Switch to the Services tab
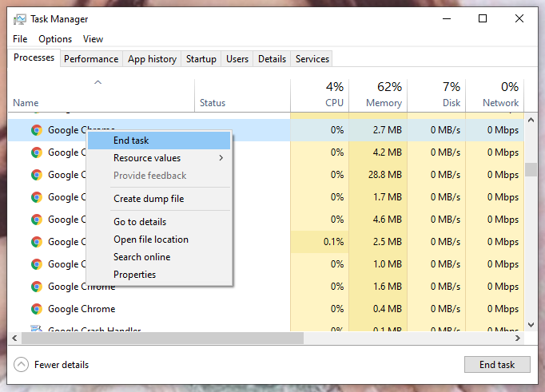545x392 pixels. point(312,59)
